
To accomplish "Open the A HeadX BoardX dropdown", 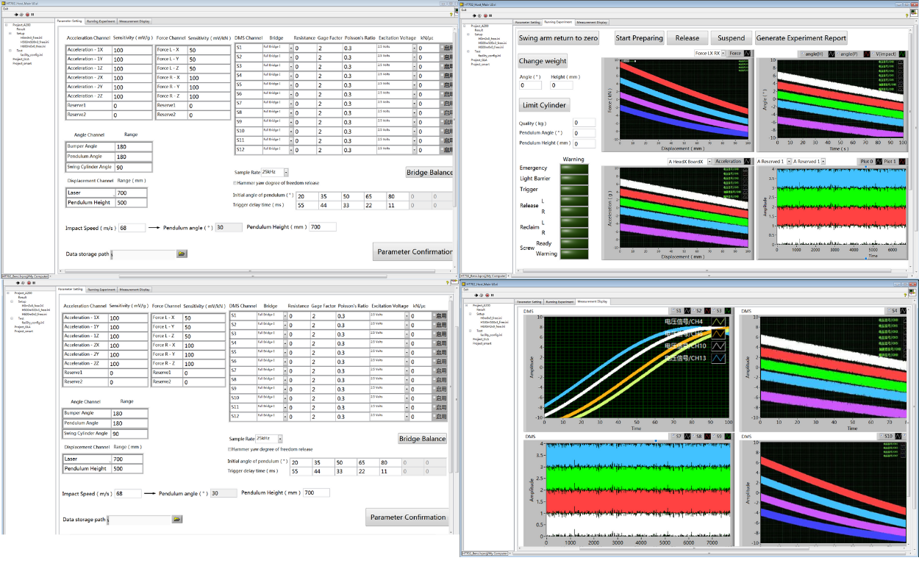I will pyautogui.click(x=709, y=161).
